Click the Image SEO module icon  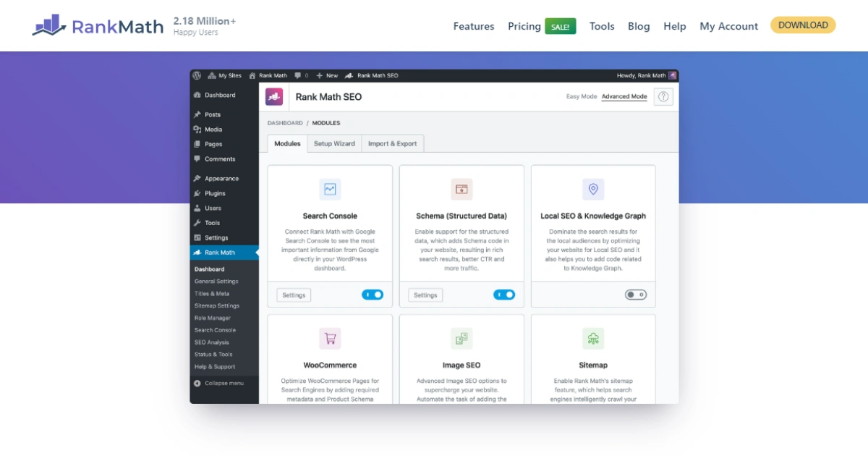coord(461,338)
